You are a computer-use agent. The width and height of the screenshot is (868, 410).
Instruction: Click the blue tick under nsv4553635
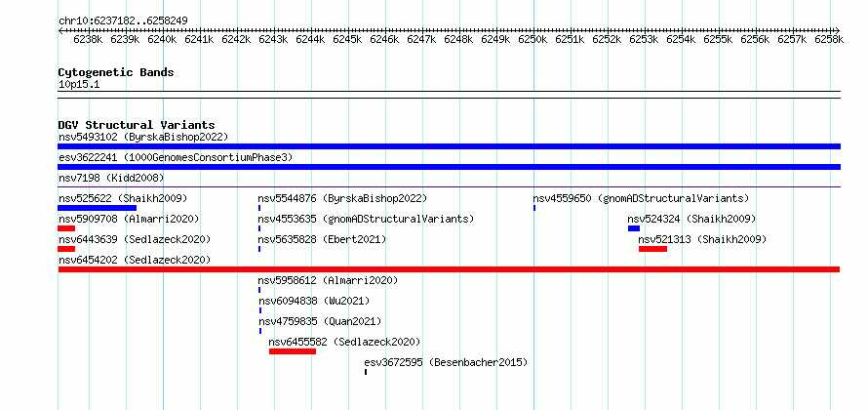tap(259, 228)
